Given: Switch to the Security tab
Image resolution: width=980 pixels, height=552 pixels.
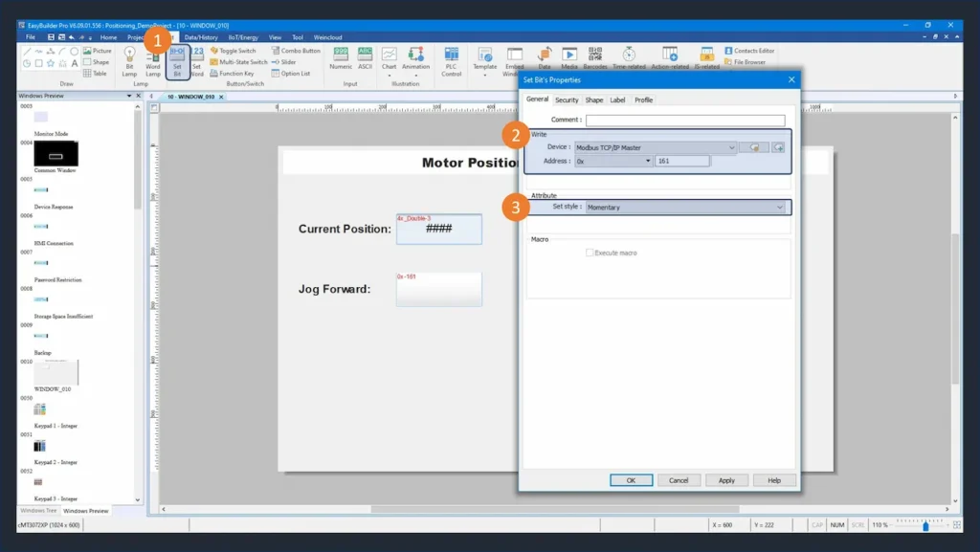Looking at the screenshot, I should [x=567, y=99].
